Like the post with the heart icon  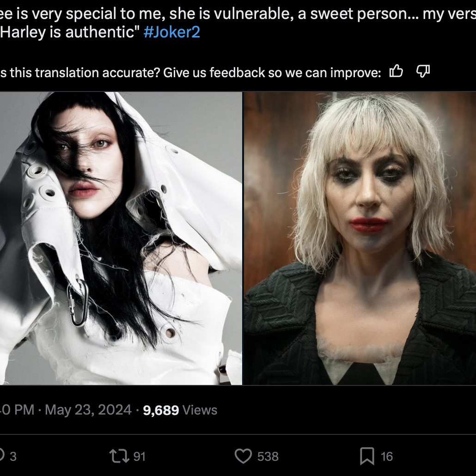tap(243, 456)
